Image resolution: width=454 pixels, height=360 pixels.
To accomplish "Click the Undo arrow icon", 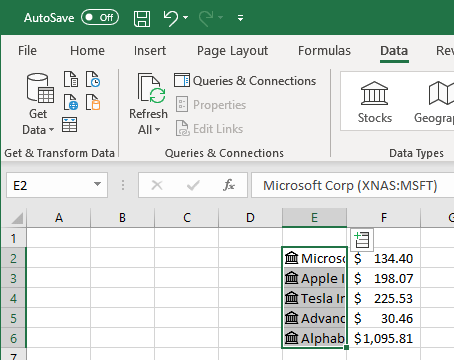I will [x=171, y=18].
